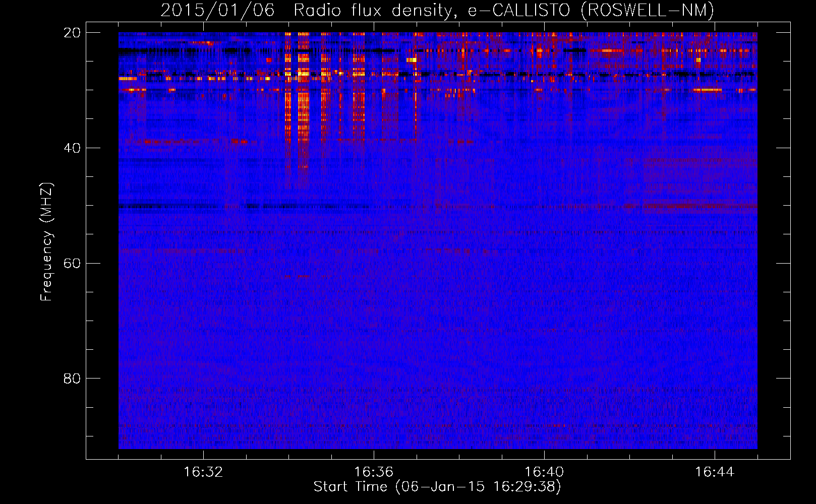Click the 16:44 time tick label

point(715,472)
